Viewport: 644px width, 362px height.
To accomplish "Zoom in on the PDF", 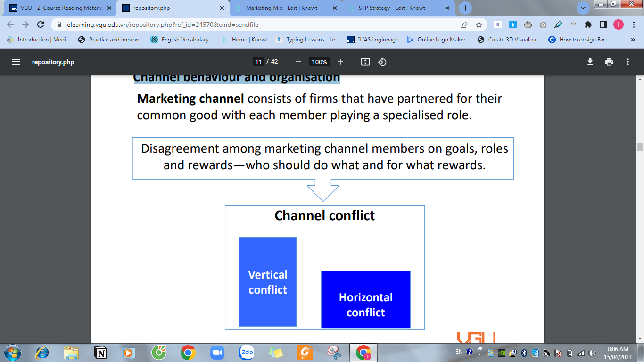I will (340, 62).
